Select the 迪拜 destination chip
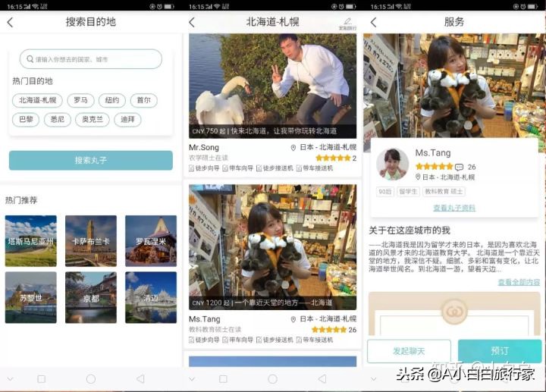This screenshot has width=546, height=392. tap(128, 119)
